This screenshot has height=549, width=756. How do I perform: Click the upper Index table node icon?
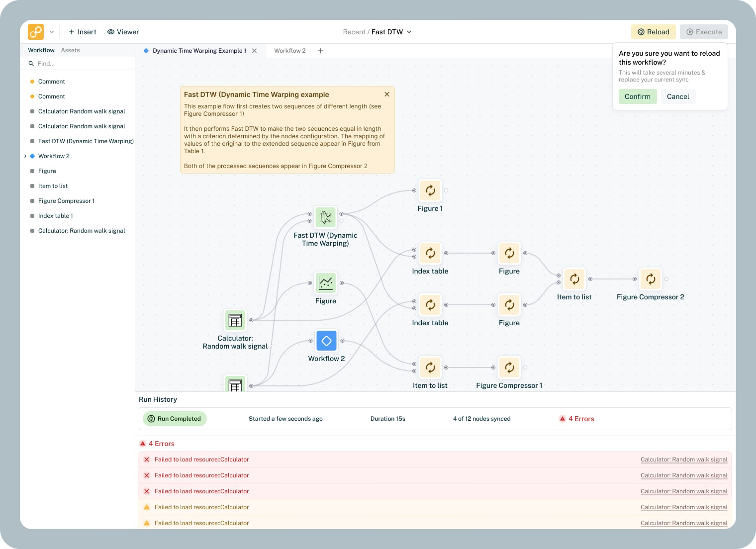point(430,253)
